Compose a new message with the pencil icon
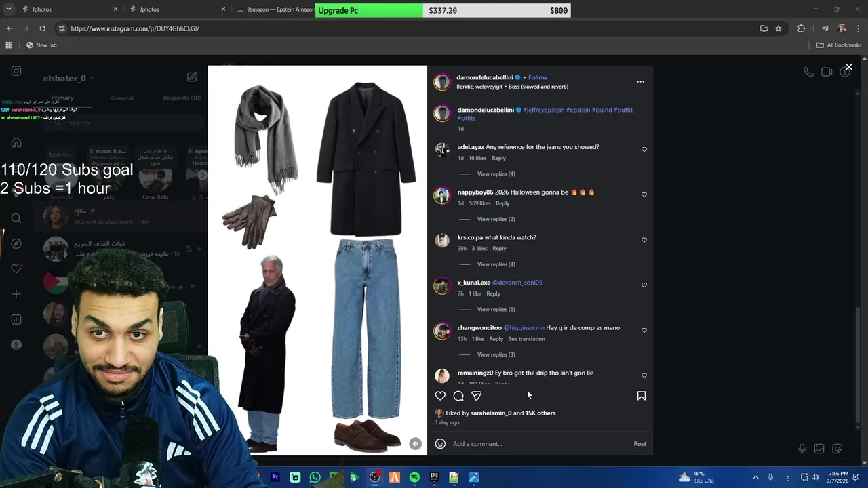 [x=193, y=77]
